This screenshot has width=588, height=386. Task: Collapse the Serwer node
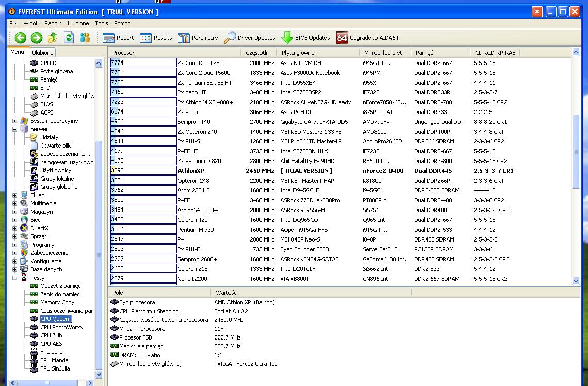[14, 129]
